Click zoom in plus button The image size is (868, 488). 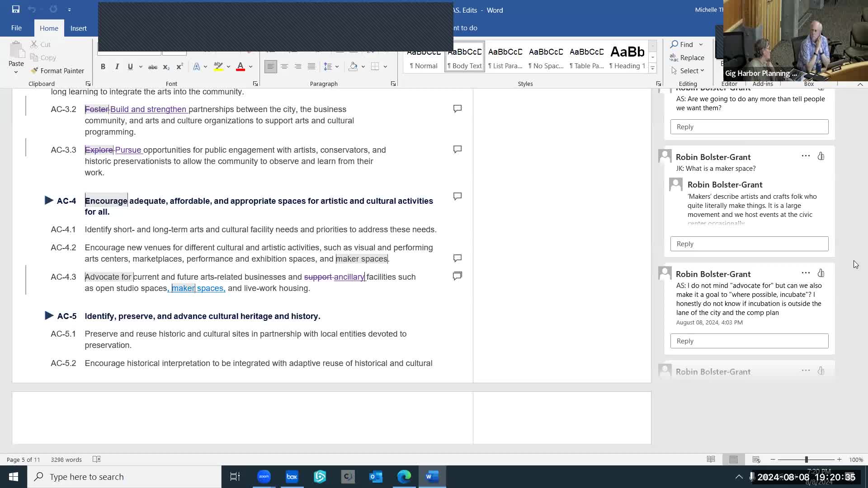click(839, 460)
